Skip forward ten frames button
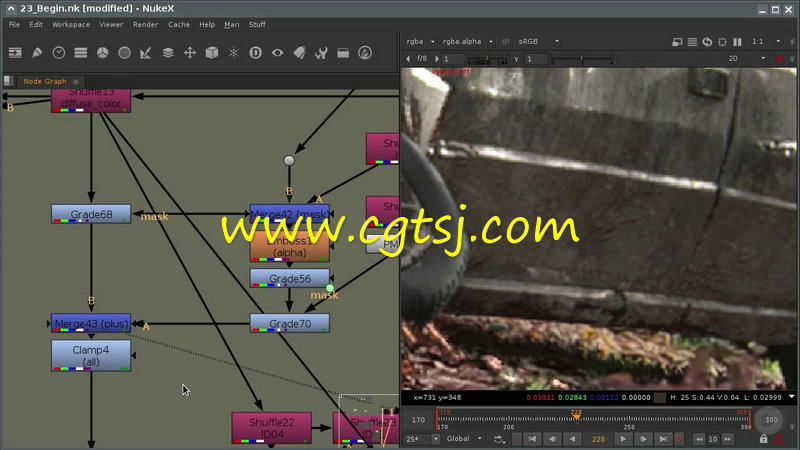800x450 pixels. pos(728,439)
